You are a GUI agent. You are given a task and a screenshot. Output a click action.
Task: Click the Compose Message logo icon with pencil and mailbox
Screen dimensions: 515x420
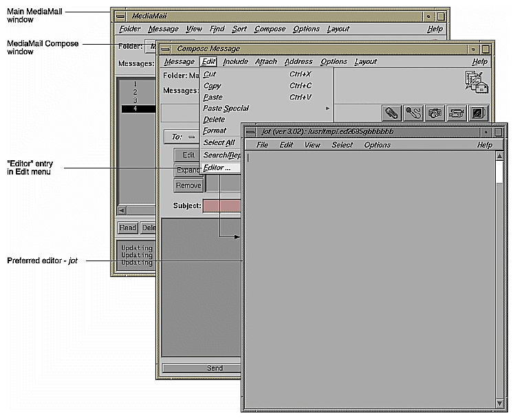tap(476, 82)
